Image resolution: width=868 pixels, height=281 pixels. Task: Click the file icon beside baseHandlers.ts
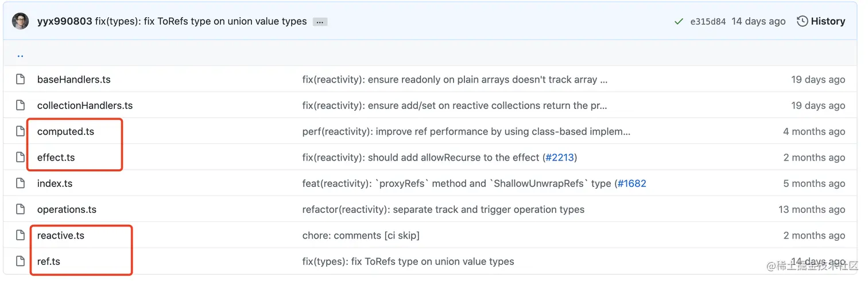coord(21,80)
